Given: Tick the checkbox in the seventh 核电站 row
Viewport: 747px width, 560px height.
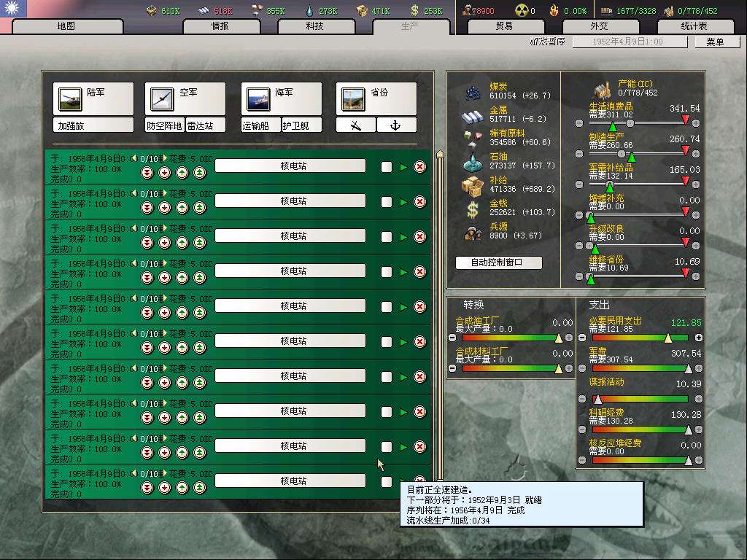Looking at the screenshot, I should pyautogui.click(x=387, y=377).
